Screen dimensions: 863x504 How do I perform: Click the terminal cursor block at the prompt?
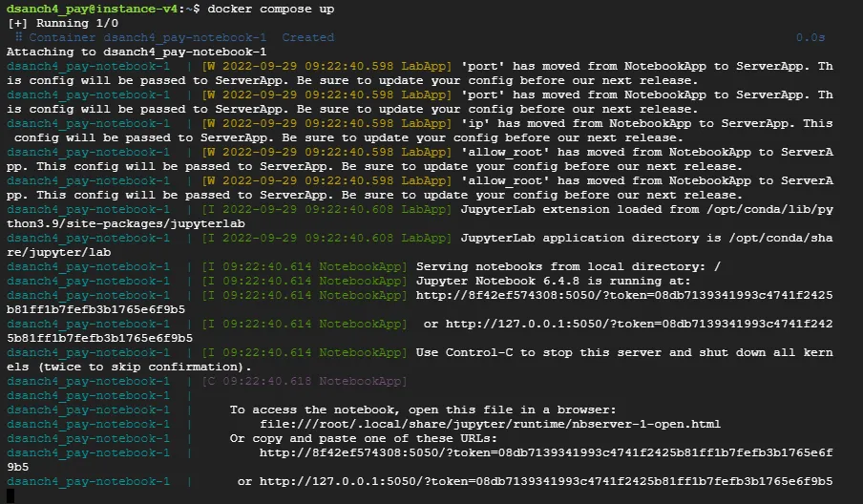click(11, 495)
